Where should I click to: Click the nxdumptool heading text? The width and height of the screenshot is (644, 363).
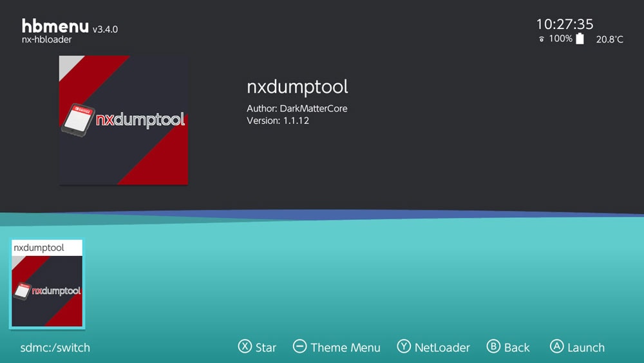click(x=298, y=87)
